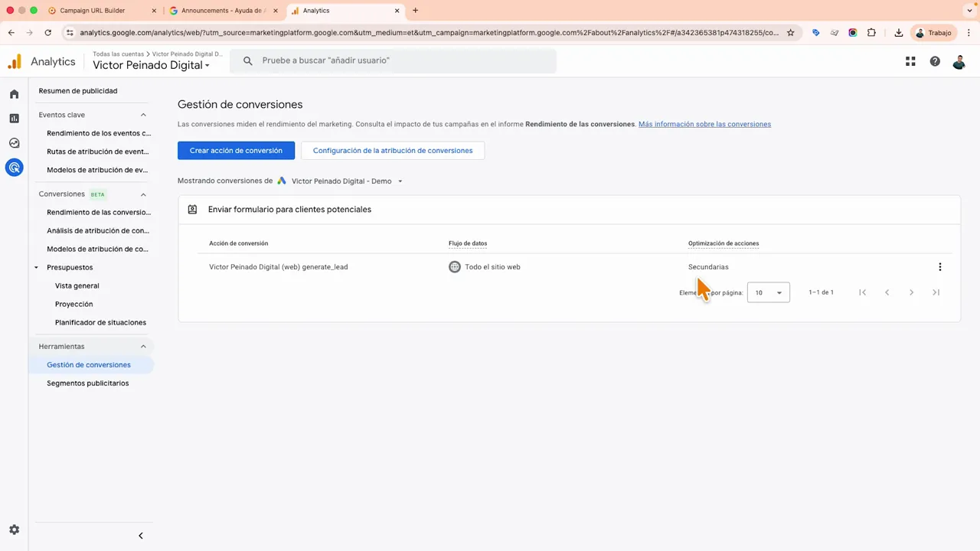Open Rendimiento de los eventos clave
Viewport: 980px width, 551px height.
(x=99, y=133)
